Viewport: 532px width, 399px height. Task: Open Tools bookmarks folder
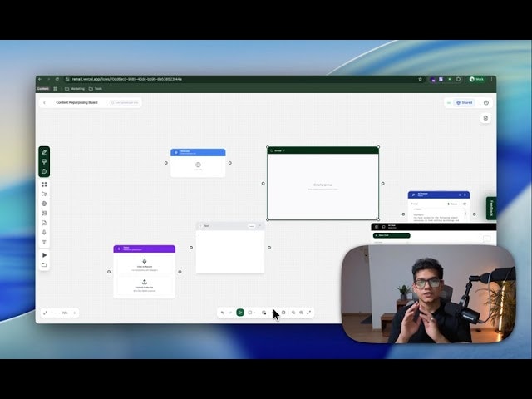tap(96, 89)
